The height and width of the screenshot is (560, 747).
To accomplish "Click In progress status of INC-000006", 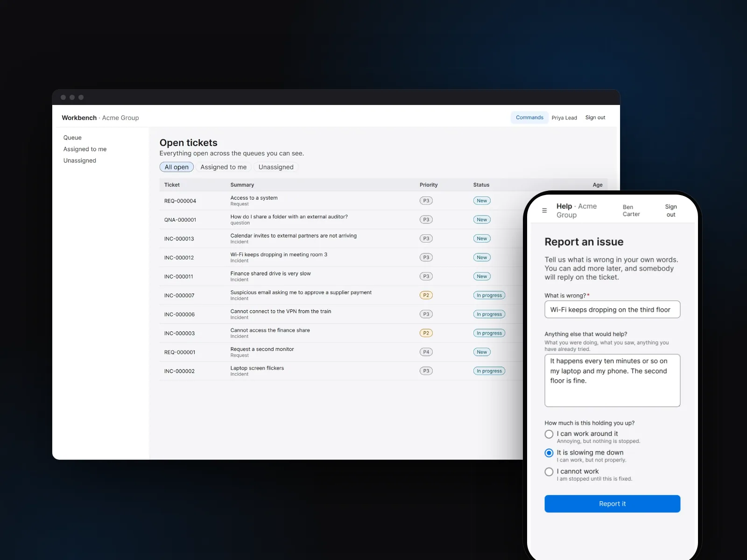I will pos(489,314).
